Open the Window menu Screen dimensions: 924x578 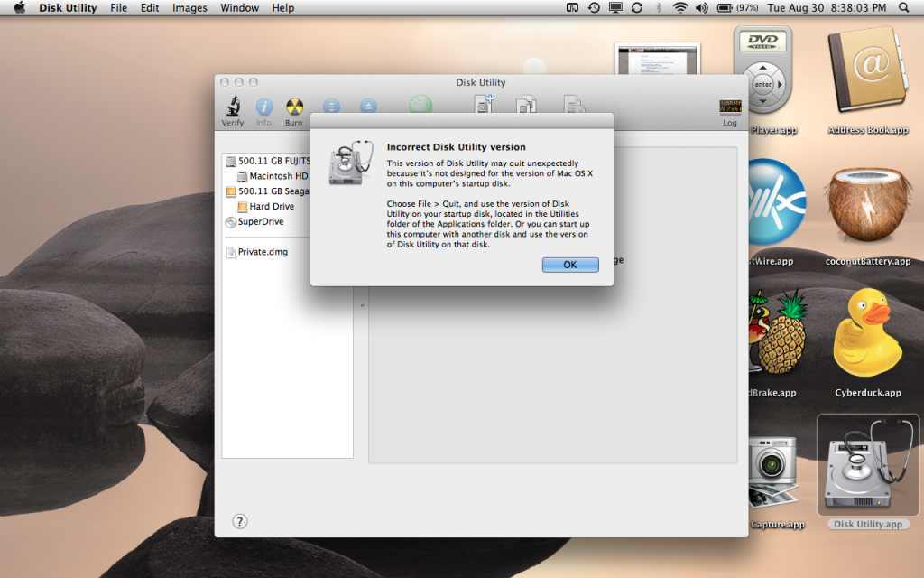pyautogui.click(x=239, y=7)
